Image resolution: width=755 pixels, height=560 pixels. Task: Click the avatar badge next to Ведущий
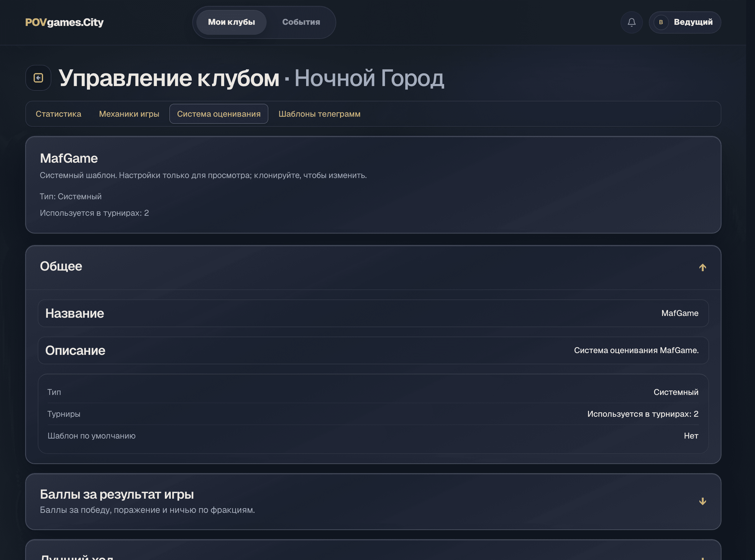[661, 22]
